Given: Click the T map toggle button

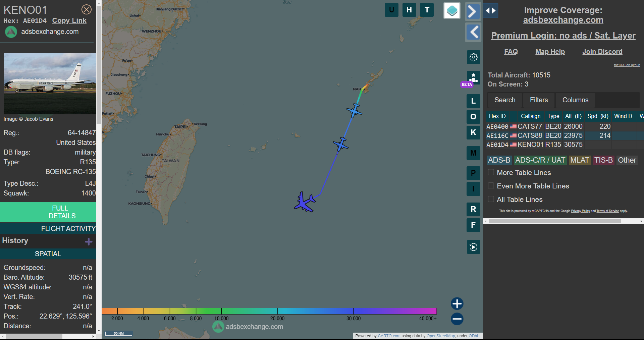Looking at the screenshot, I should 427,10.
